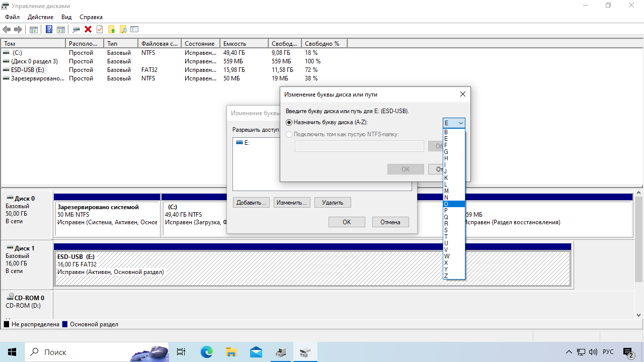The width and height of the screenshot is (644, 362).
Task: Click the Back arrow in the toolbar
Action: (x=7, y=30)
